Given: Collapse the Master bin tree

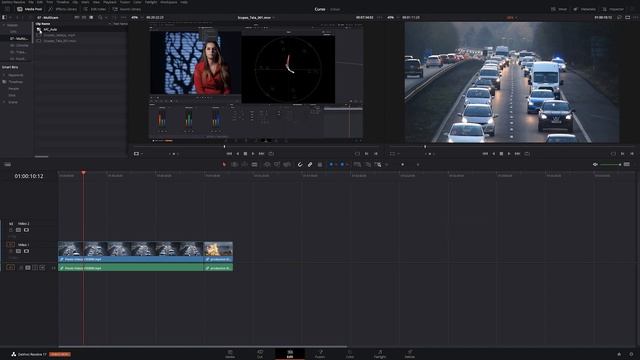Looking at the screenshot, I should (4, 25).
